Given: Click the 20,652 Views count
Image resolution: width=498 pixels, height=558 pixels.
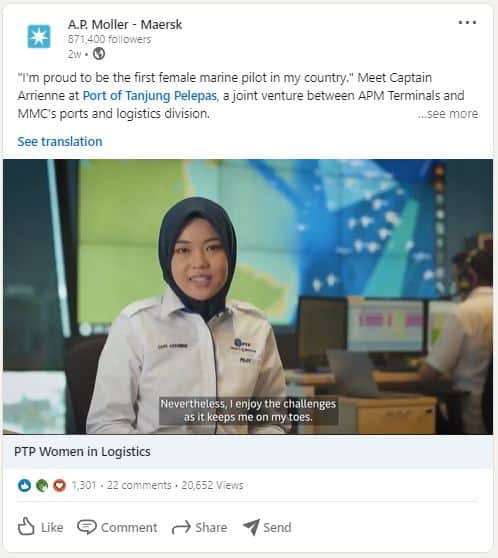Looking at the screenshot, I should pyautogui.click(x=213, y=485).
